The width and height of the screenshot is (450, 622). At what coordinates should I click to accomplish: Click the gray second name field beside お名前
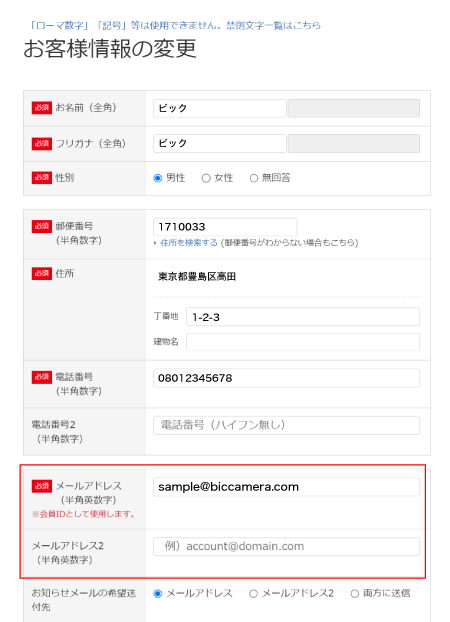click(x=354, y=108)
